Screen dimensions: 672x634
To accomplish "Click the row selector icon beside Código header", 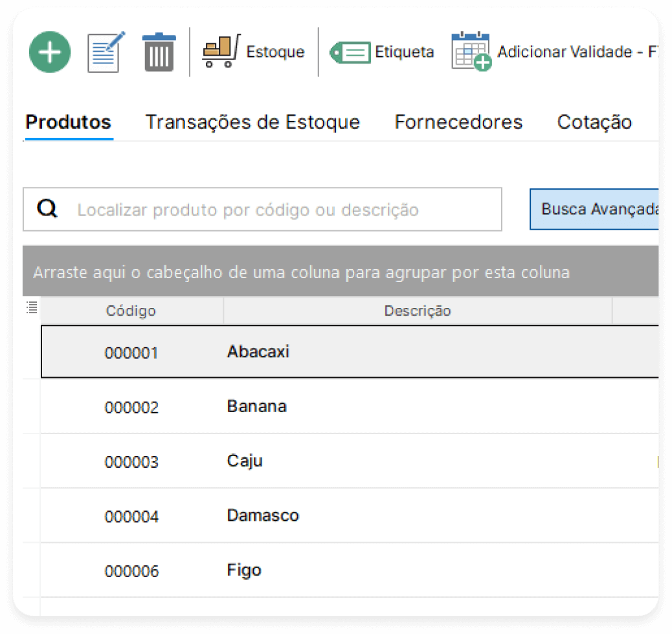I will [x=31, y=308].
